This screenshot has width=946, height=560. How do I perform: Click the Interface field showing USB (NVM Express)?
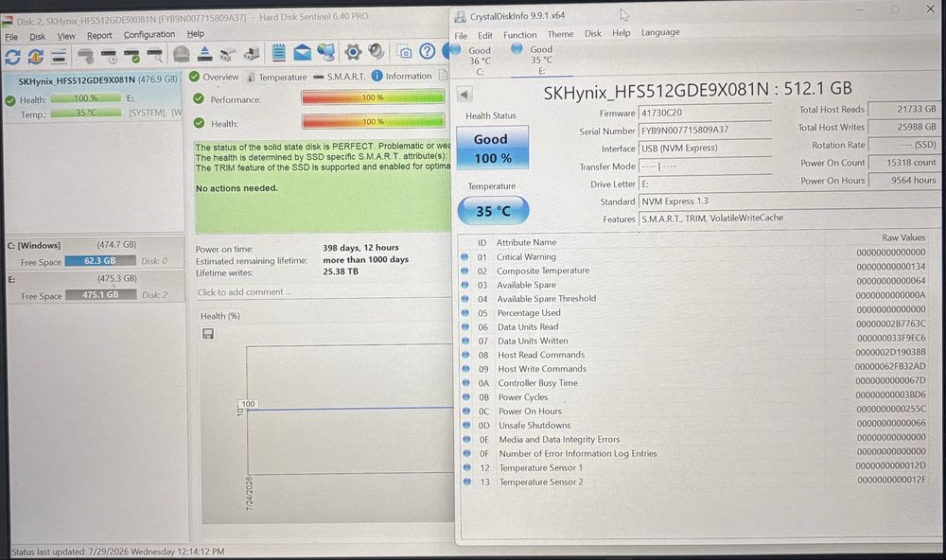coord(706,149)
